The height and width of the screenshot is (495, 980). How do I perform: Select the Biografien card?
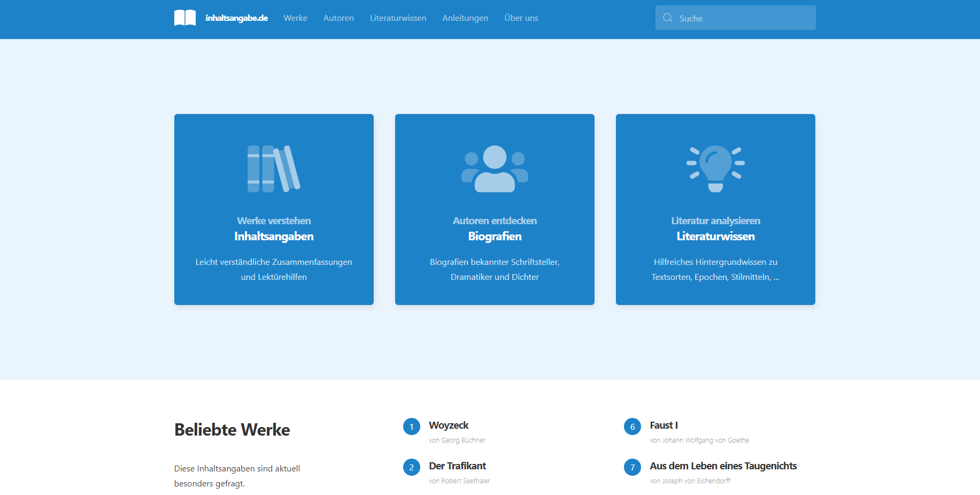pyautogui.click(x=495, y=235)
